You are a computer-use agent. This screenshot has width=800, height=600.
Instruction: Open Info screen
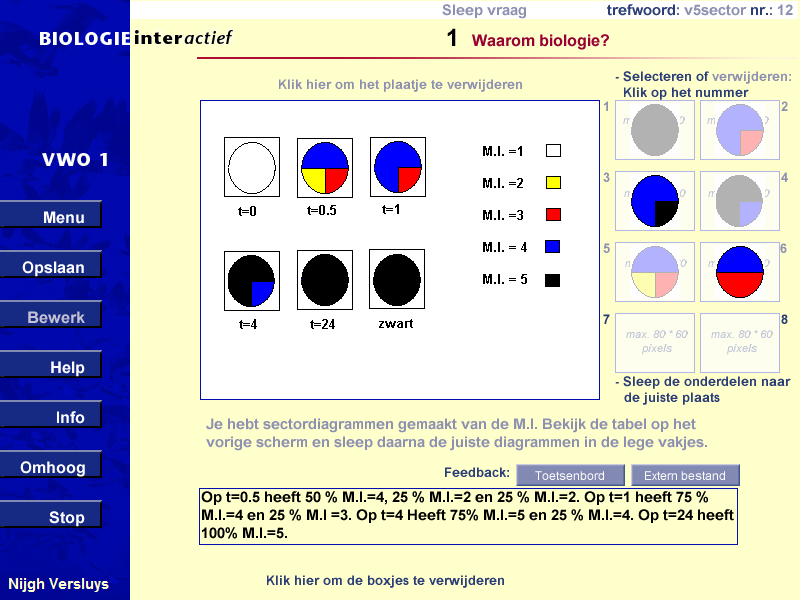[52, 415]
